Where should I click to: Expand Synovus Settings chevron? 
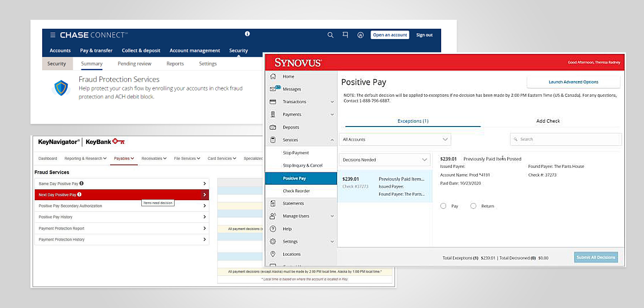(332, 241)
